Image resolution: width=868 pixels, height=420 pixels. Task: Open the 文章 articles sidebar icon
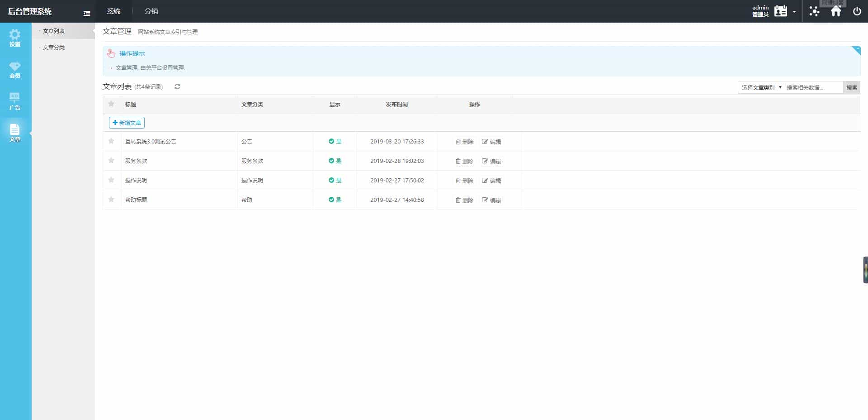(15, 133)
